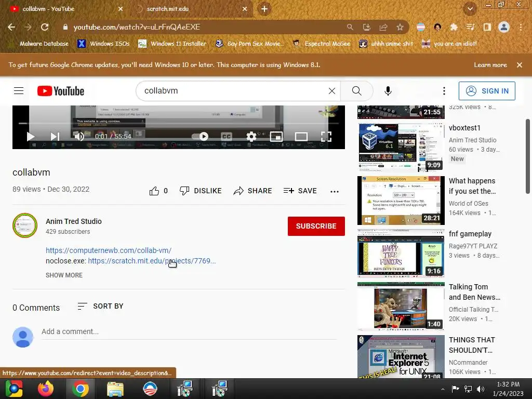Expand description with SHOW MORE
Image resolution: width=532 pixels, height=399 pixels.
tap(64, 275)
